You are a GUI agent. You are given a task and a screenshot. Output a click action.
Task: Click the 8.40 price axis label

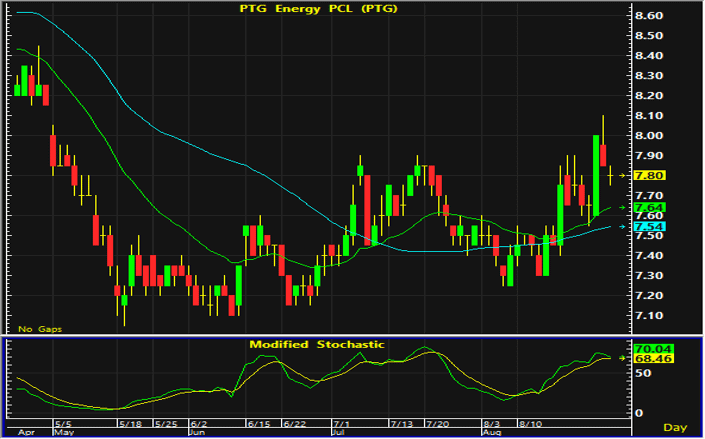(x=648, y=56)
